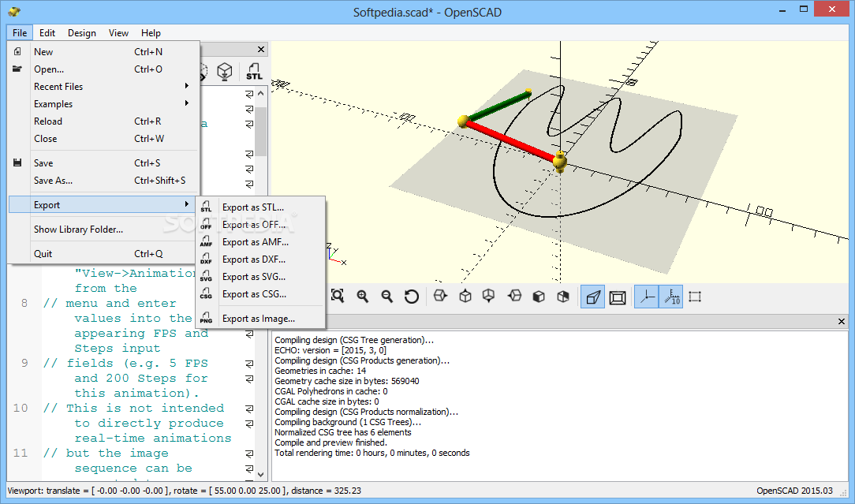Click the 'Compile and preview finished.' console line
Screen dimensions: 855x504
[x=330, y=442]
